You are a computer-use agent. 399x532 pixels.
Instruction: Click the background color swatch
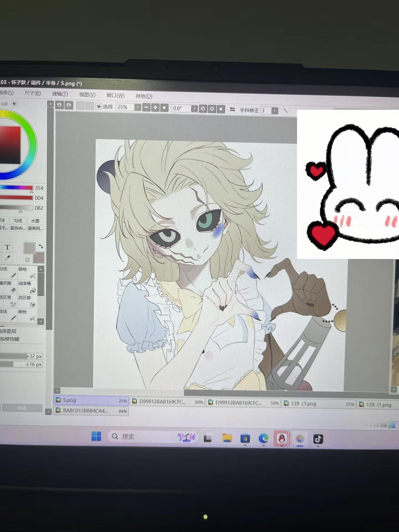pyautogui.click(x=39, y=258)
